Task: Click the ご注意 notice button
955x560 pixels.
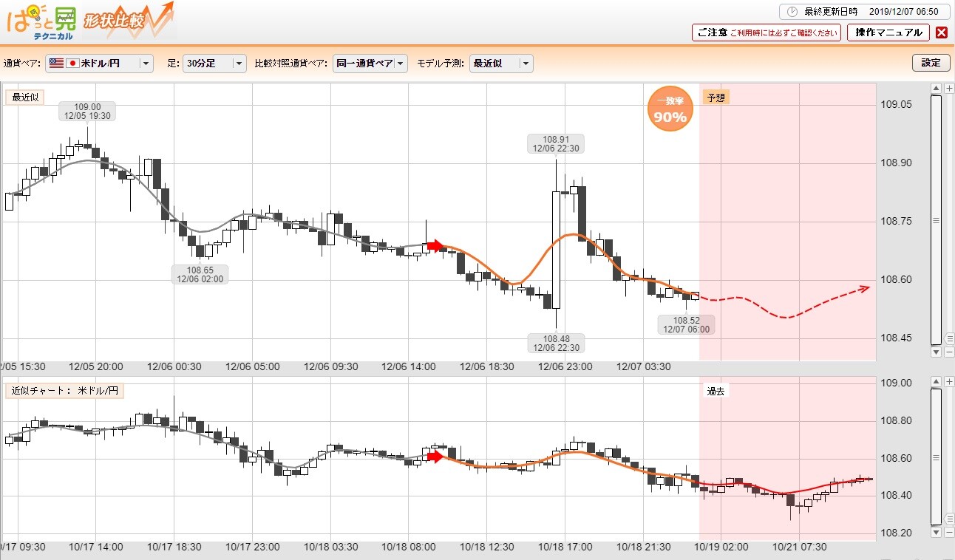Action: (767, 33)
